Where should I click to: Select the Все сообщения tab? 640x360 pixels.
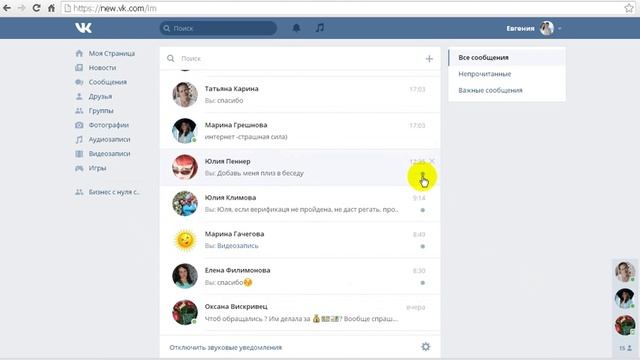[x=507, y=58]
